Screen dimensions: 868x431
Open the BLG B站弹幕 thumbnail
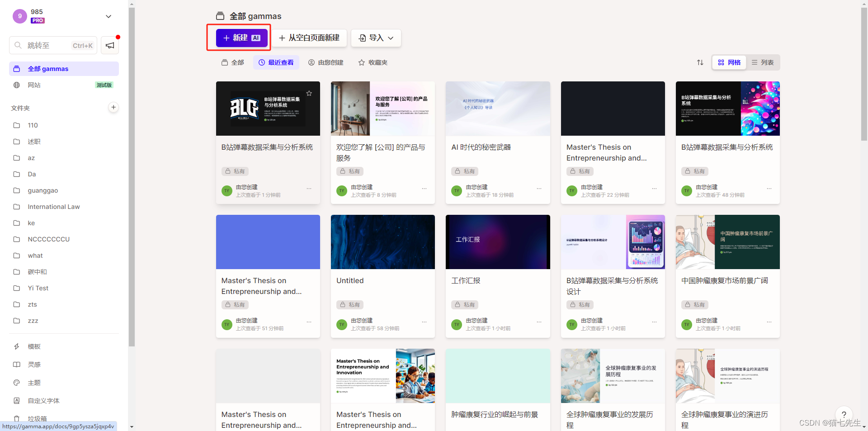click(268, 109)
